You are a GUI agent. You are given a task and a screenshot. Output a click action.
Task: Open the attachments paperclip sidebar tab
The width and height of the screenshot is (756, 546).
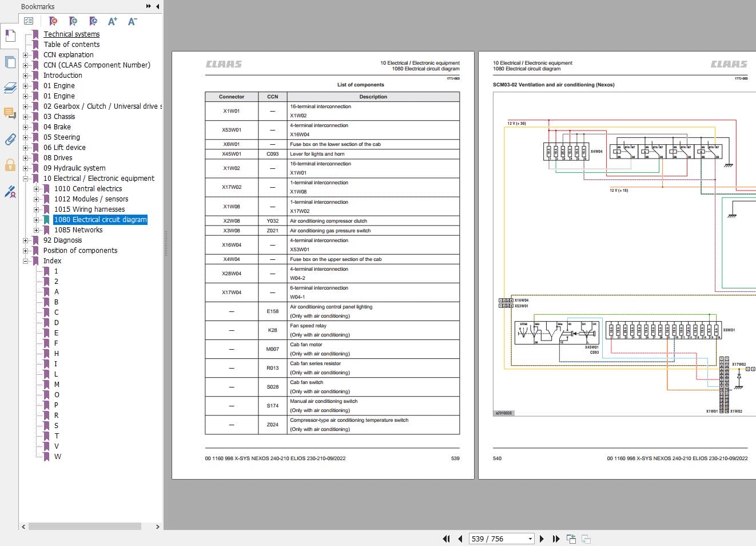click(x=10, y=139)
